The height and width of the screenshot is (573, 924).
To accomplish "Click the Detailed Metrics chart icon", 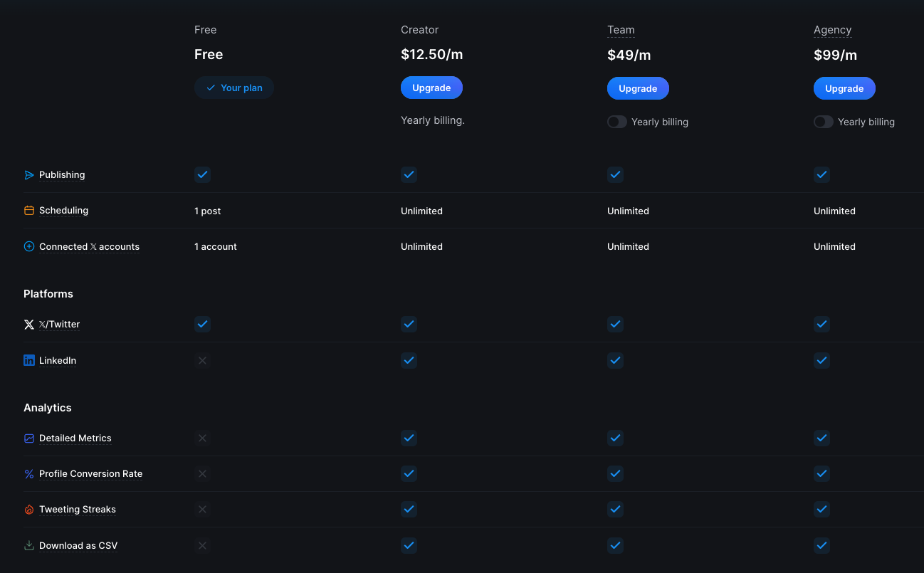I will coord(29,438).
